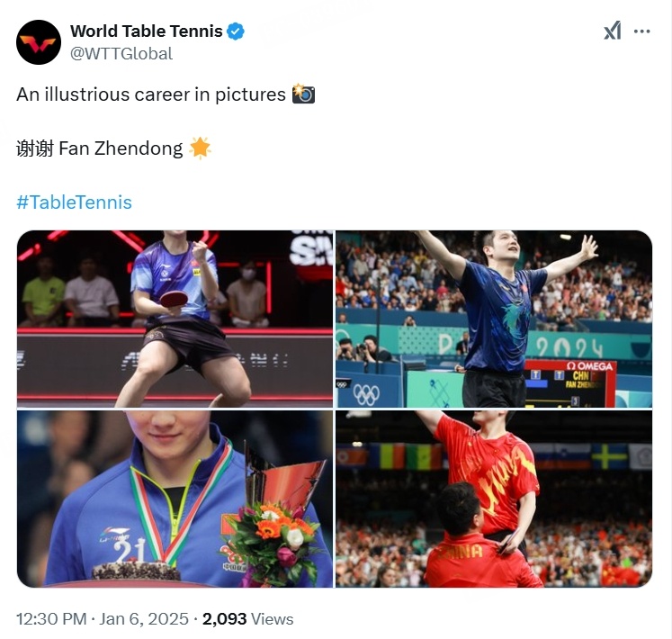Click the 2,093 Views count
The width and height of the screenshot is (672, 639).
click(247, 619)
